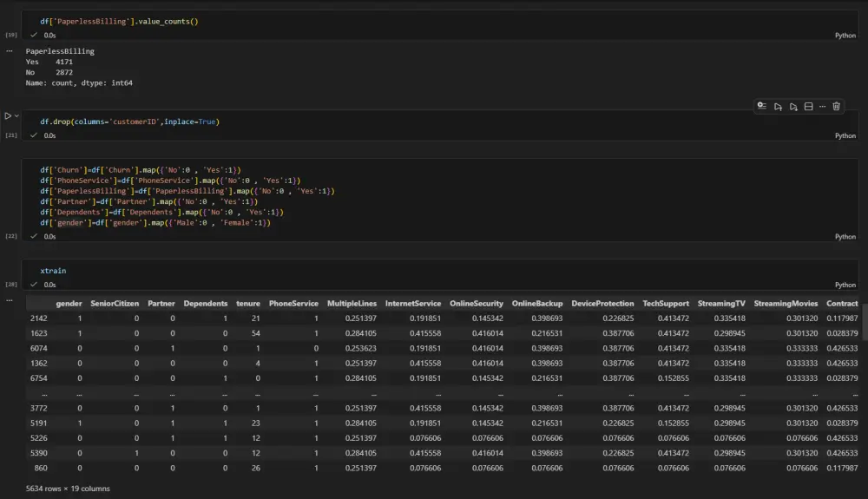The width and height of the screenshot is (868, 499).
Task: Select row index 5390 in table
Action: pos(39,452)
